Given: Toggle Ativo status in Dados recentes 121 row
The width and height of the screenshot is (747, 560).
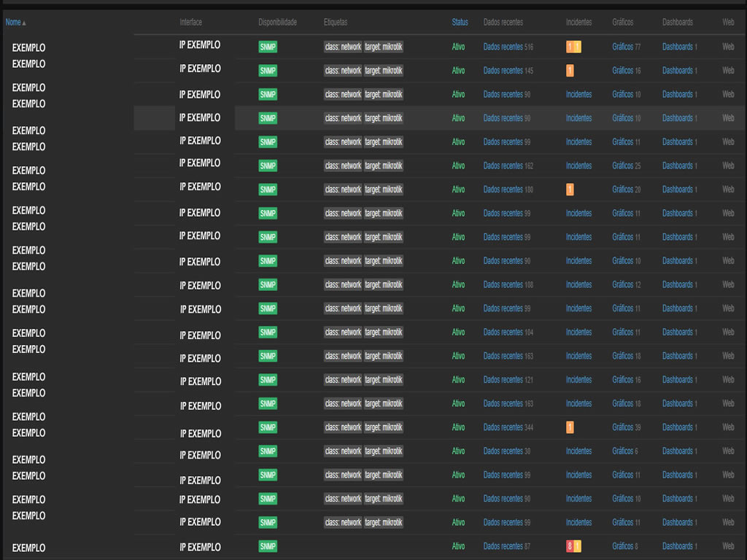Looking at the screenshot, I should 458,380.
